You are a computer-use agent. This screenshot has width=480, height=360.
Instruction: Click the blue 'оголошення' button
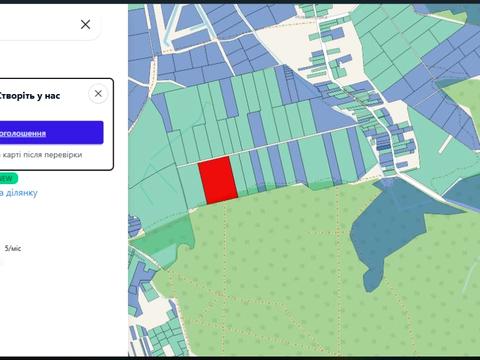coord(51,133)
